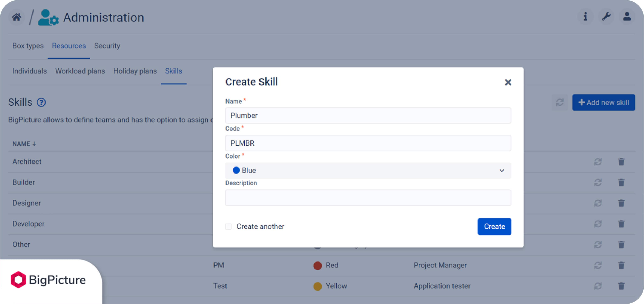
Task: Delete the Builder skill
Action: pos(621,183)
